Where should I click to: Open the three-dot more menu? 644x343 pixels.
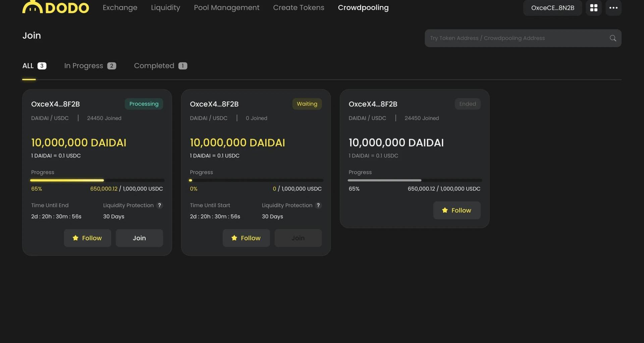click(613, 8)
